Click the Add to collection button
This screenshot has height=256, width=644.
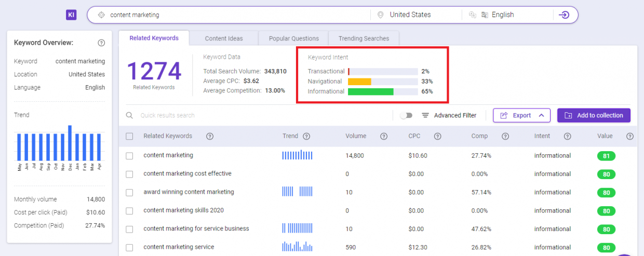click(x=594, y=115)
